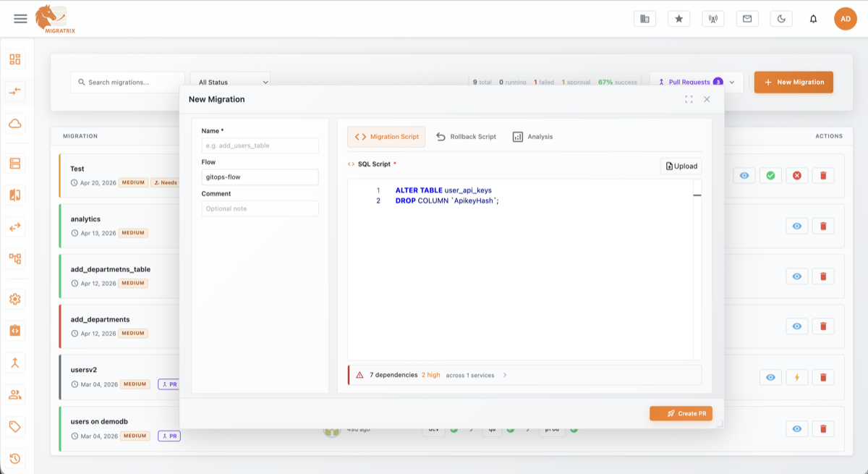Image resolution: width=868 pixels, height=474 pixels.
Task: Click the Create PR button
Action: pyautogui.click(x=681, y=413)
